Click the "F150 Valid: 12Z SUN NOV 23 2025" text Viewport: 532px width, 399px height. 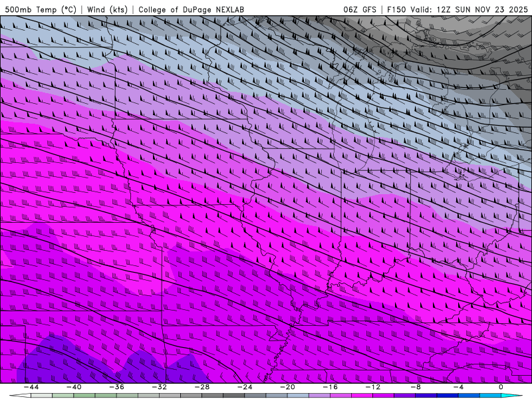458,9
